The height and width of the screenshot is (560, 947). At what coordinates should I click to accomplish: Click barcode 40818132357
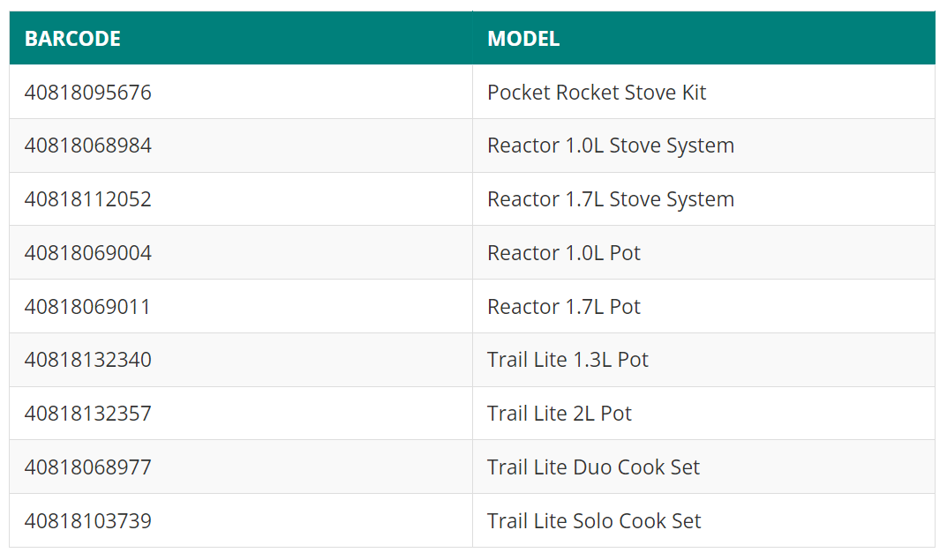point(88,414)
